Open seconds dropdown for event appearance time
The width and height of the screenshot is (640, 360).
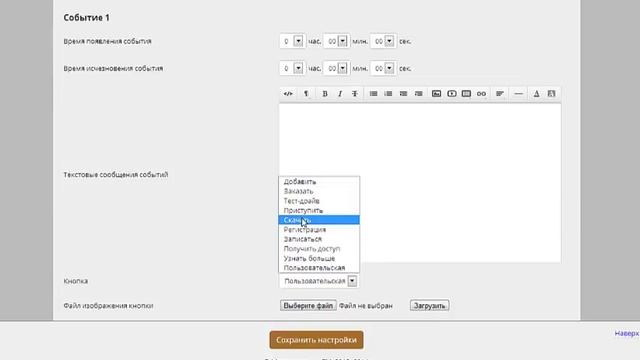[383, 41]
